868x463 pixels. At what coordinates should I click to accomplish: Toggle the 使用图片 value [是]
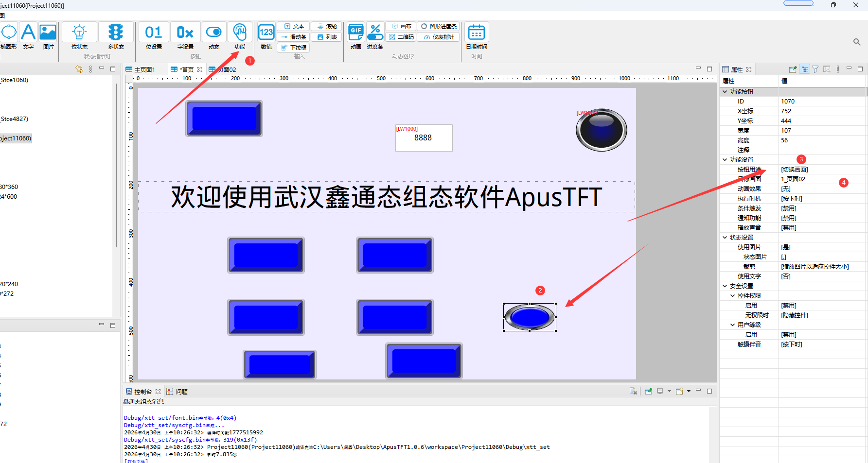coord(823,247)
